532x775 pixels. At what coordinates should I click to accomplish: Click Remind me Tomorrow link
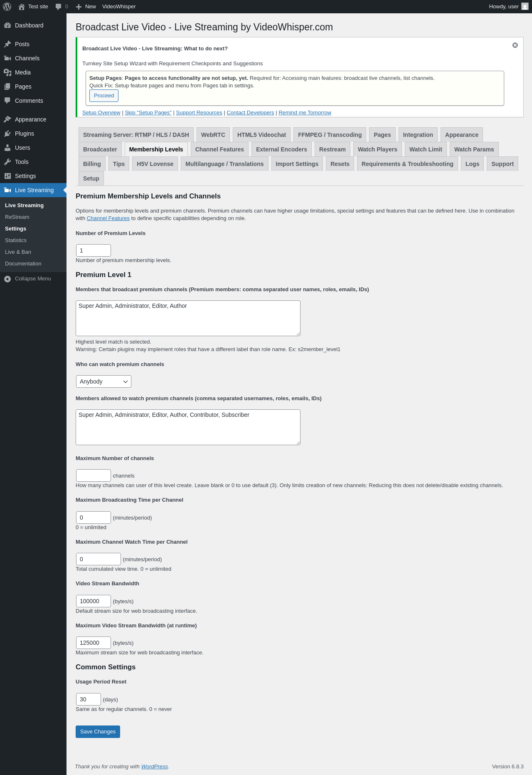pos(305,113)
